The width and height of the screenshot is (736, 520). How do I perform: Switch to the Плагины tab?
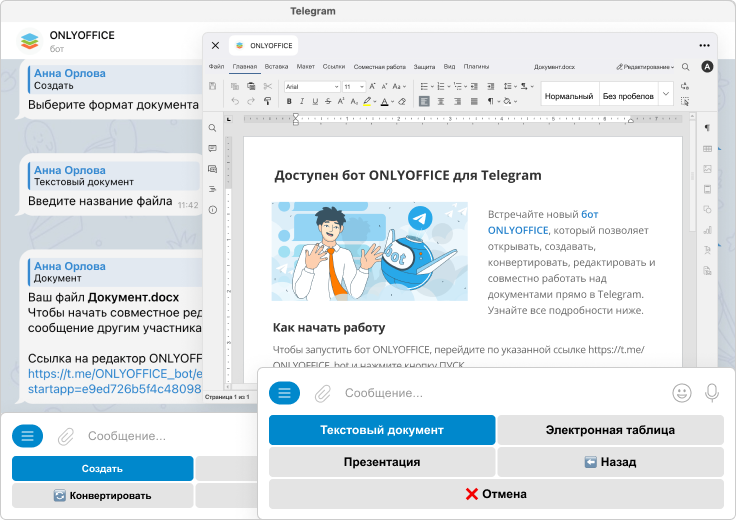pyautogui.click(x=476, y=67)
